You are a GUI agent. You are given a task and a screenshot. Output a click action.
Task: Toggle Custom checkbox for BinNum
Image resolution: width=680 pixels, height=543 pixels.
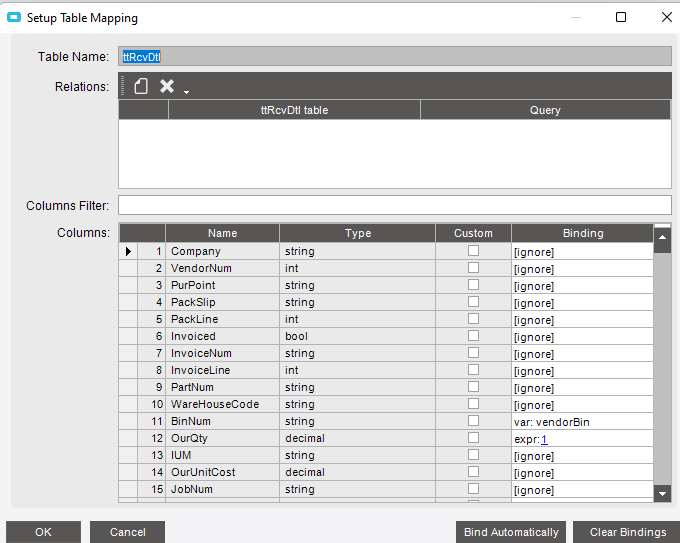(x=473, y=421)
